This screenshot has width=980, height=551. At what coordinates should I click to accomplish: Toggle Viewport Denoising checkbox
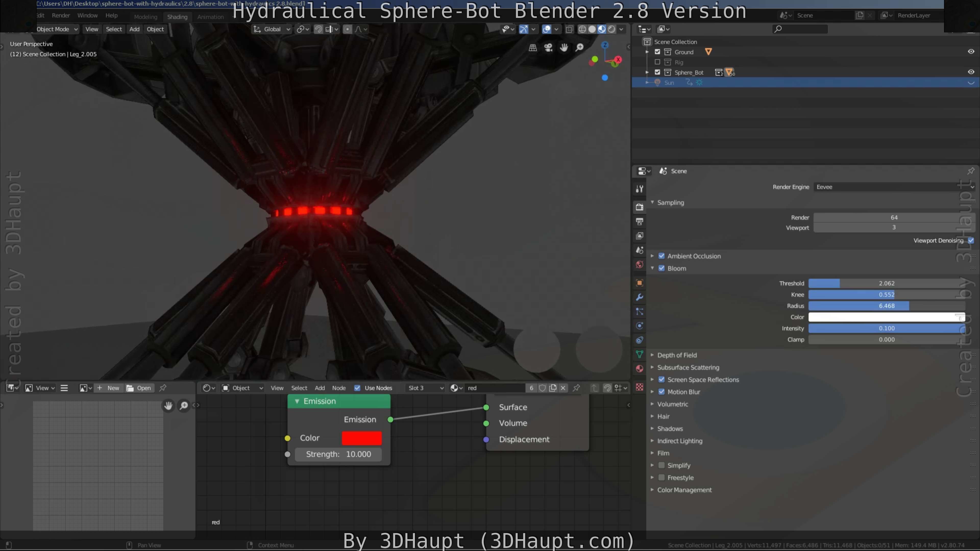(971, 240)
